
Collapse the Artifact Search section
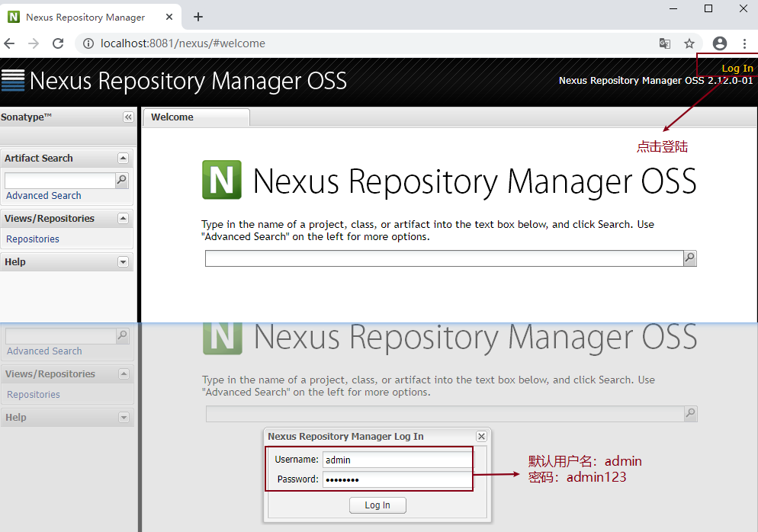click(124, 158)
